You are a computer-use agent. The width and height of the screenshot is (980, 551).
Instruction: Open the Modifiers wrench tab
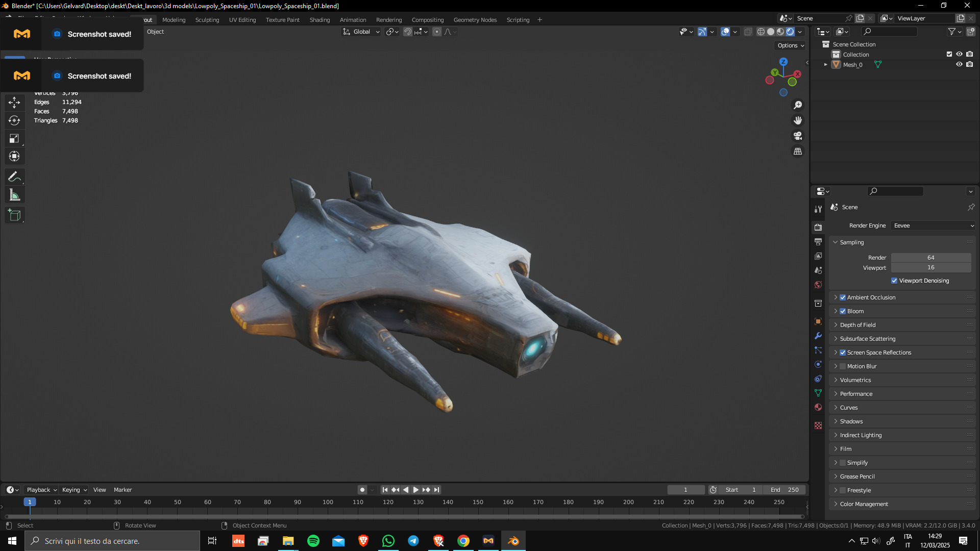point(818,336)
